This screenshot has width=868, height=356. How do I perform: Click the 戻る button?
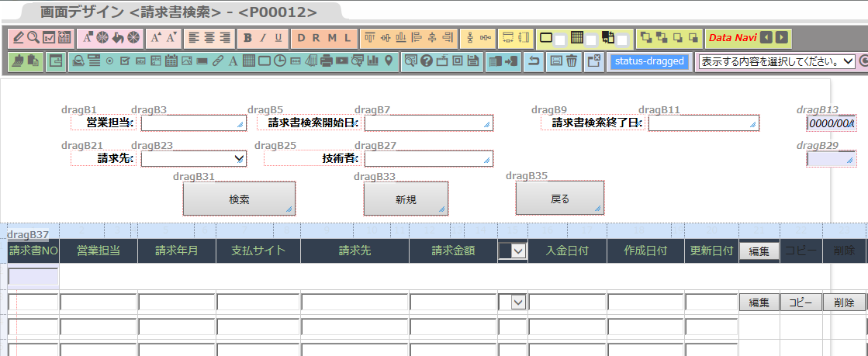[x=559, y=199]
